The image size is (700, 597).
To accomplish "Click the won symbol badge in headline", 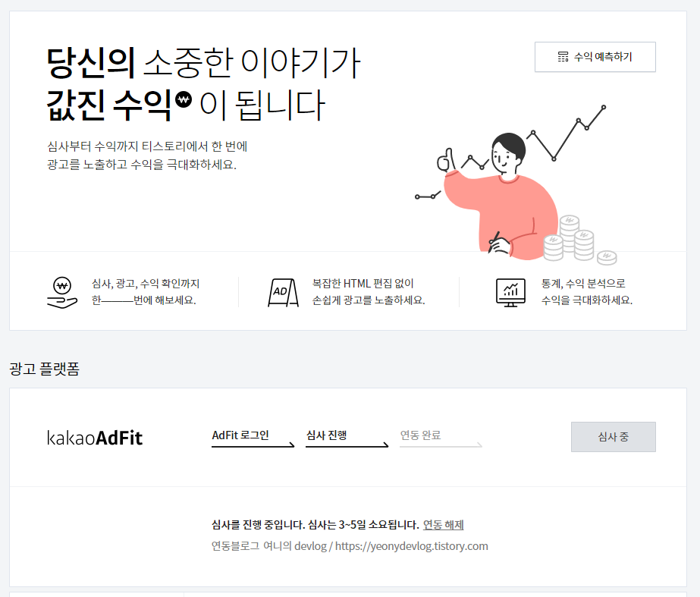I will [x=184, y=99].
